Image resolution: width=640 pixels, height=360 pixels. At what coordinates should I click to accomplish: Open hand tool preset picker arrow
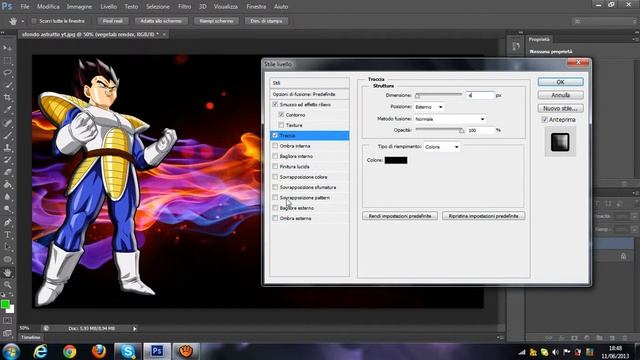23,21
